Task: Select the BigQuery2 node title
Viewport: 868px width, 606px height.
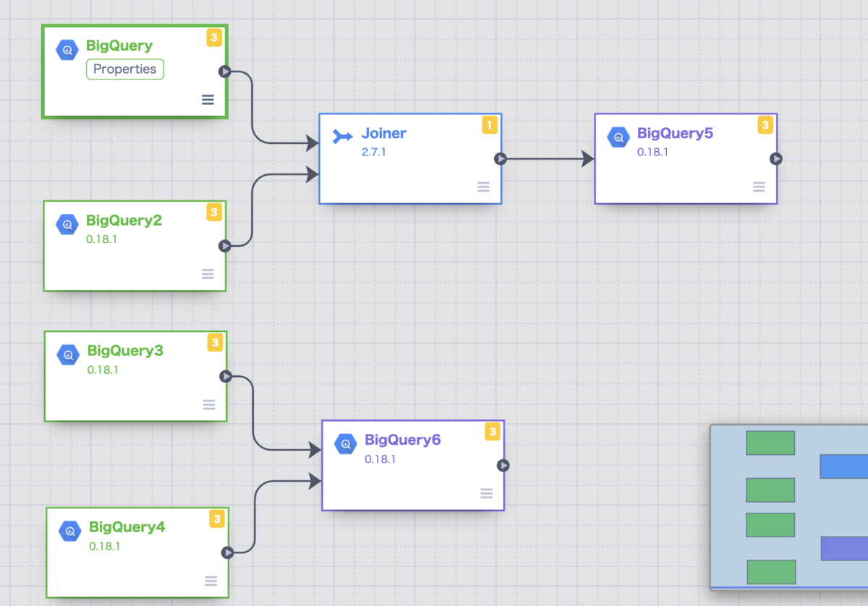Action: [124, 221]
